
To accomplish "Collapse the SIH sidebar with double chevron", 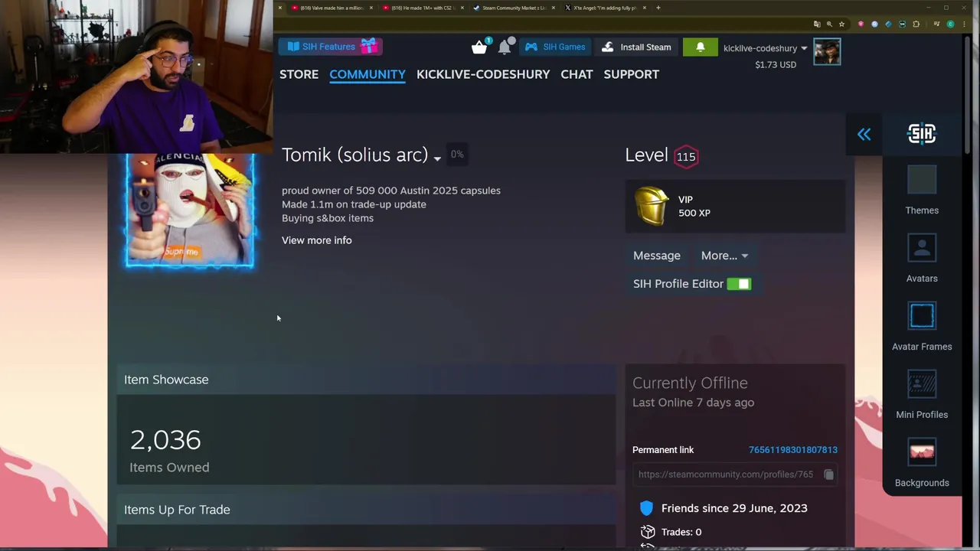I will [864, 135].
